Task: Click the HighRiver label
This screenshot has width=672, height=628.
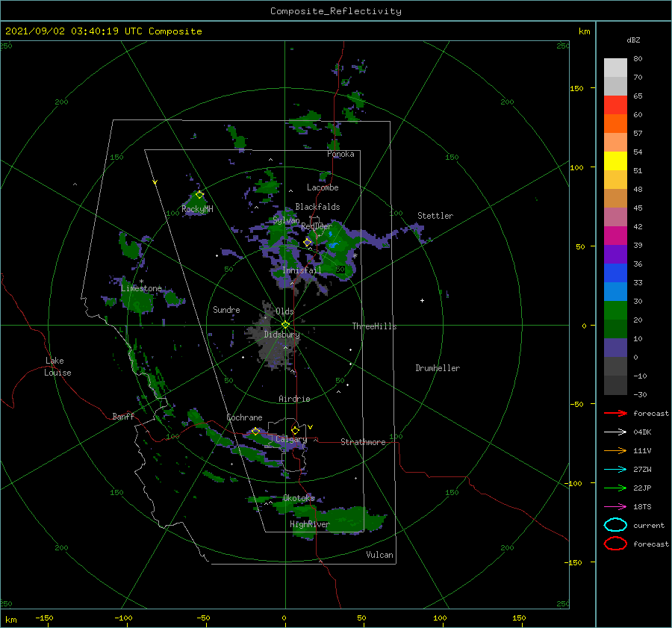Action: [309, 524]
